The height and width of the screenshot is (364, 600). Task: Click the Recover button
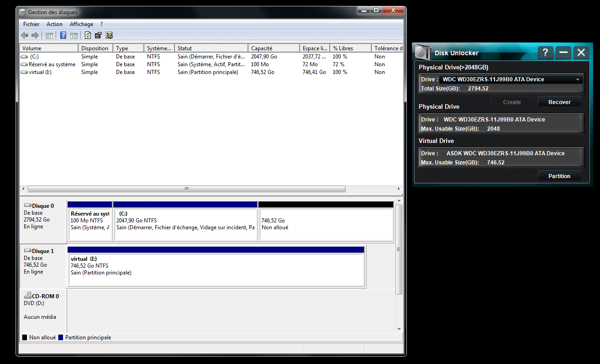pyautogui.click(x=559, y=102)
